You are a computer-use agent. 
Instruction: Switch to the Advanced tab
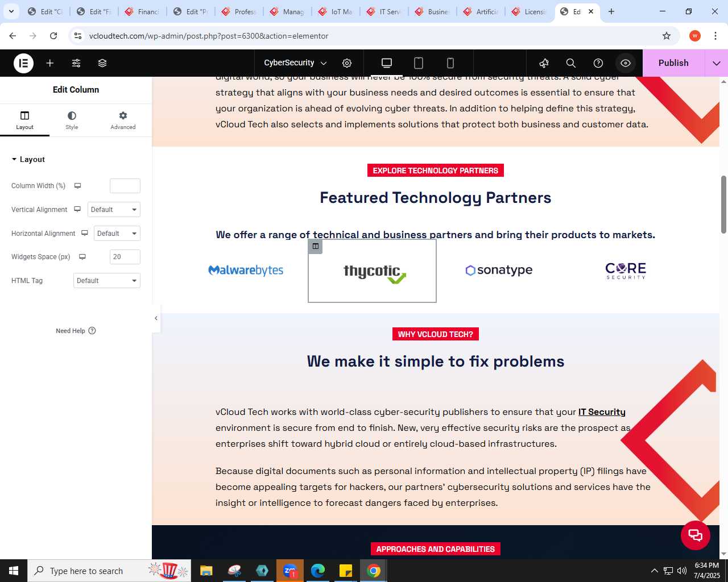click(123, 120)
